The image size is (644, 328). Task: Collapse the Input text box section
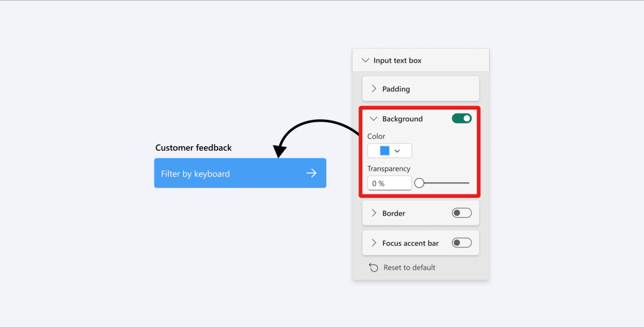[365, 60]
